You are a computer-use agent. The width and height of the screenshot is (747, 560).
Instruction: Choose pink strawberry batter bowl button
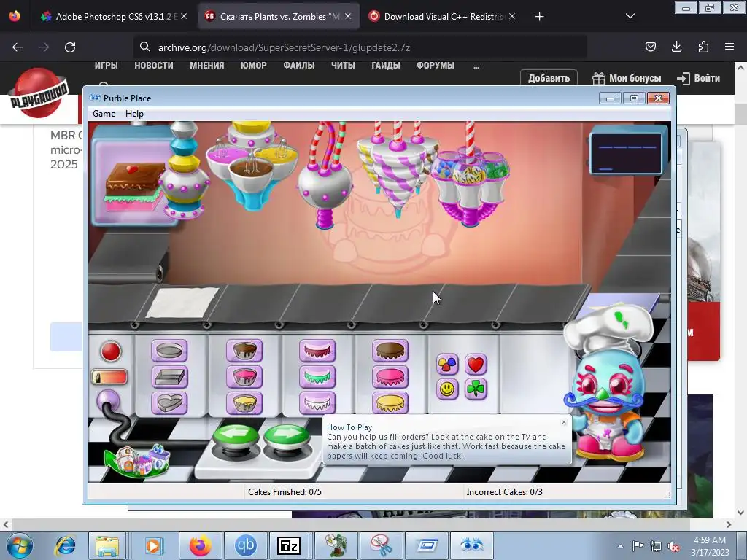pyautogui.click(x=244, y=377)
